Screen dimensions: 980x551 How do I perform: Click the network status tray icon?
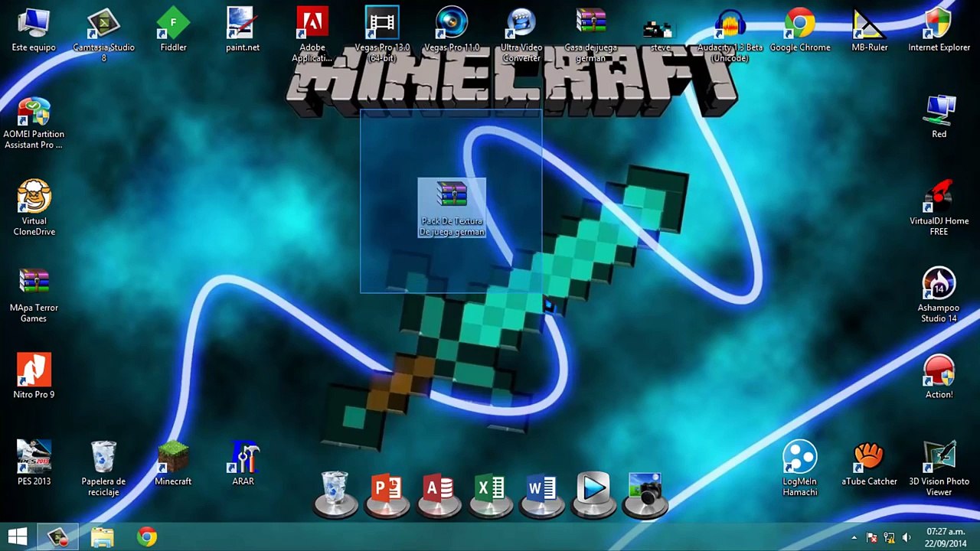tap(889, 537)
